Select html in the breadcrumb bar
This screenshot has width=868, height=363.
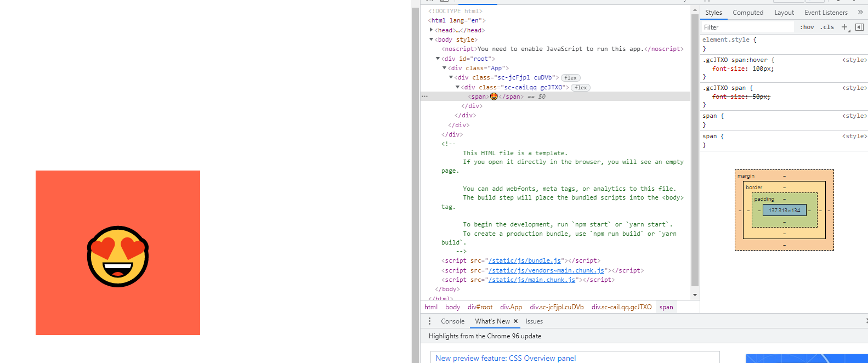431,307
